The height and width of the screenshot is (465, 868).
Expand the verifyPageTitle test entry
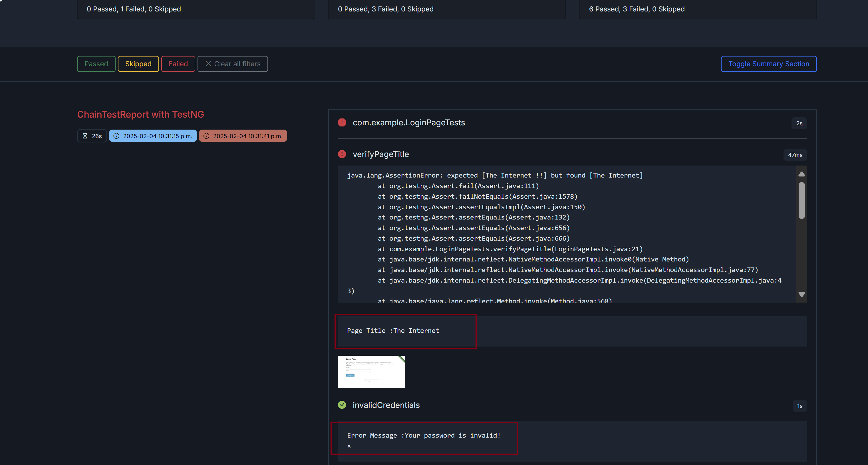coord(380,154)
